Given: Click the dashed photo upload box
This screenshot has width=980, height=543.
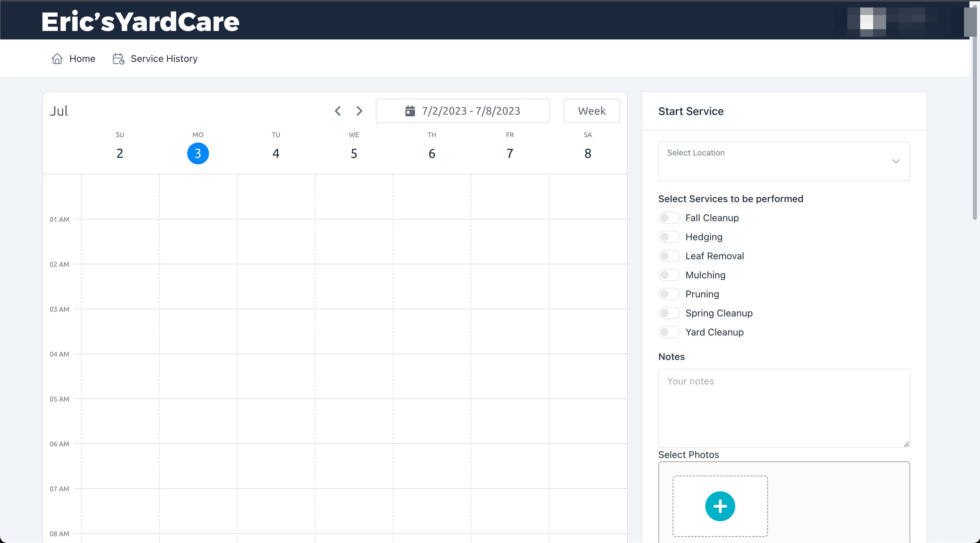Looking at the screenshot, I should [720, 506].
